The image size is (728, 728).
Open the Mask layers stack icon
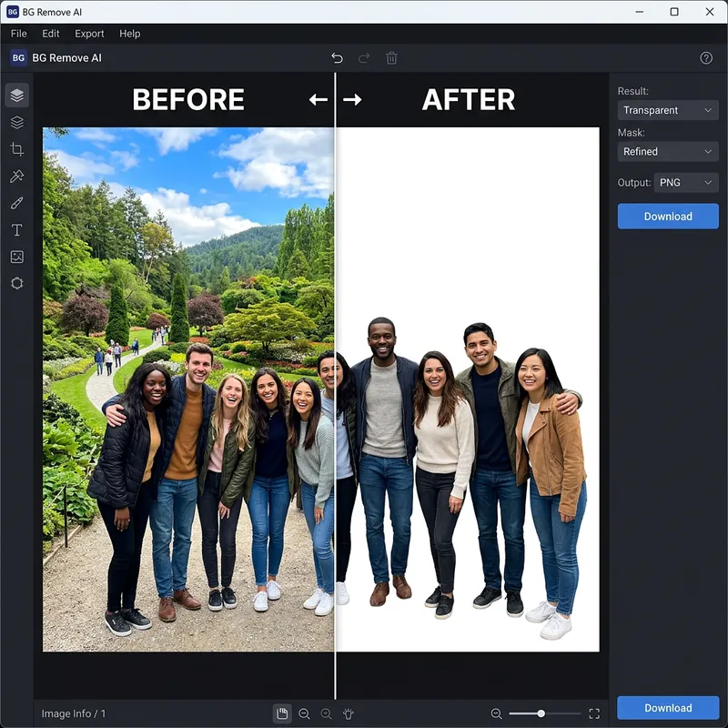[16, 122]
